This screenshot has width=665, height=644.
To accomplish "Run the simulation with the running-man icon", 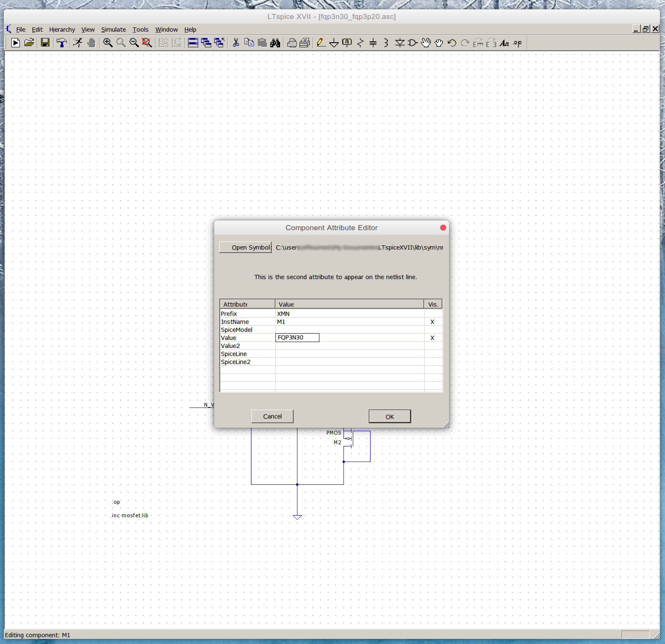I will [78, 43].
